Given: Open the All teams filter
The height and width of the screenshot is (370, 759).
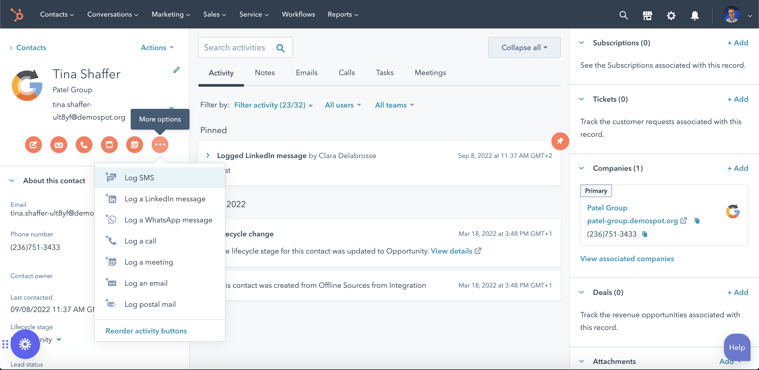Looking at the screenshot, I should (395, 105).
